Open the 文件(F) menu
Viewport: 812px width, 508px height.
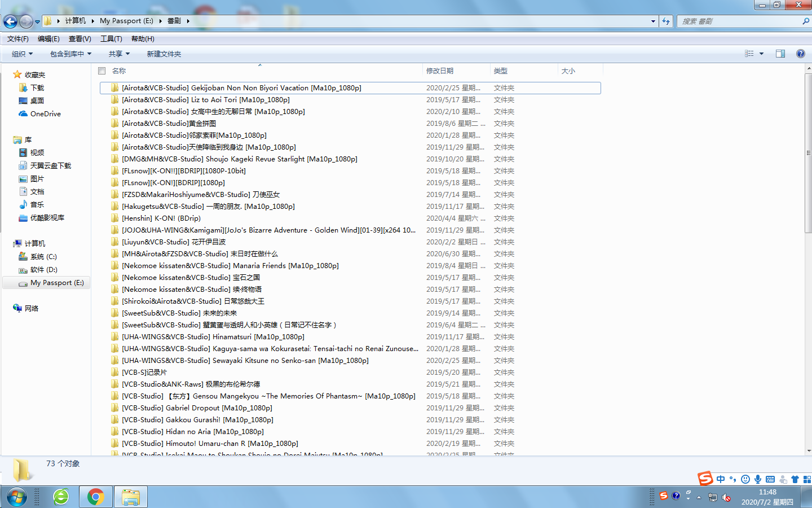(x=18, y=39)
